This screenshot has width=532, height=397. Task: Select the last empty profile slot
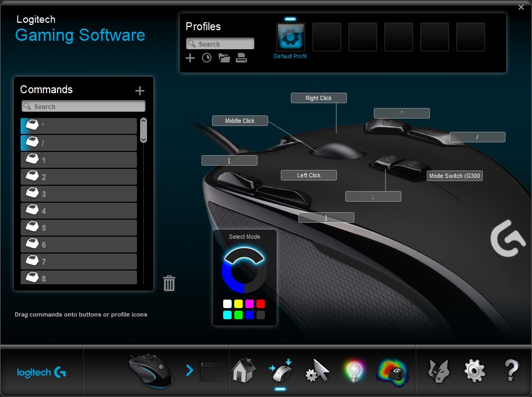coord(471,37)
